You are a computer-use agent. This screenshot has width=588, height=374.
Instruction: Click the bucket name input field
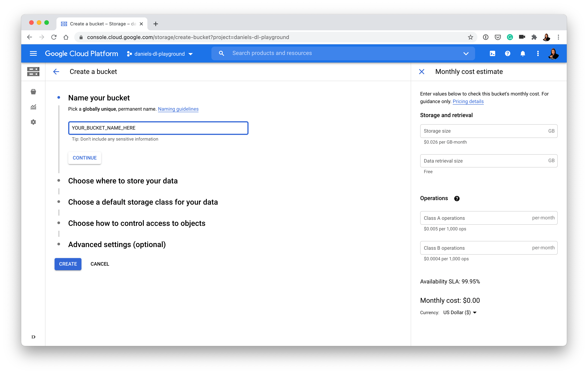[158, 128]
